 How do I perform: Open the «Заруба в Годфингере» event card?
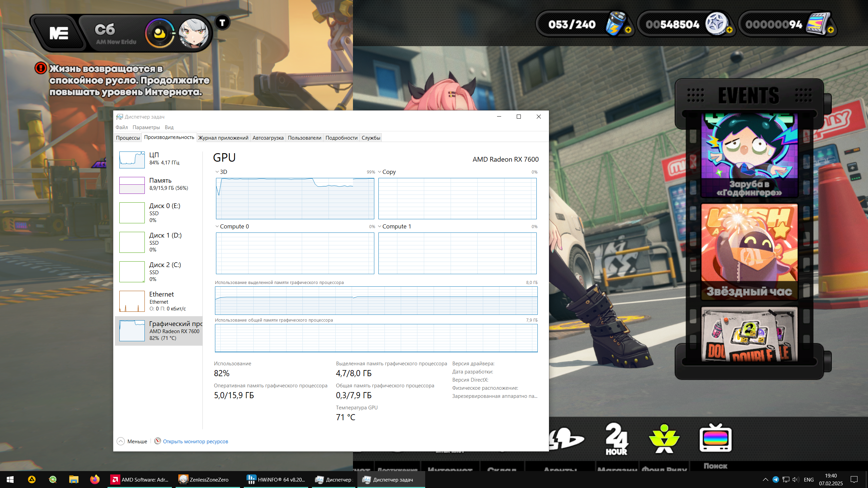[749, 156]
